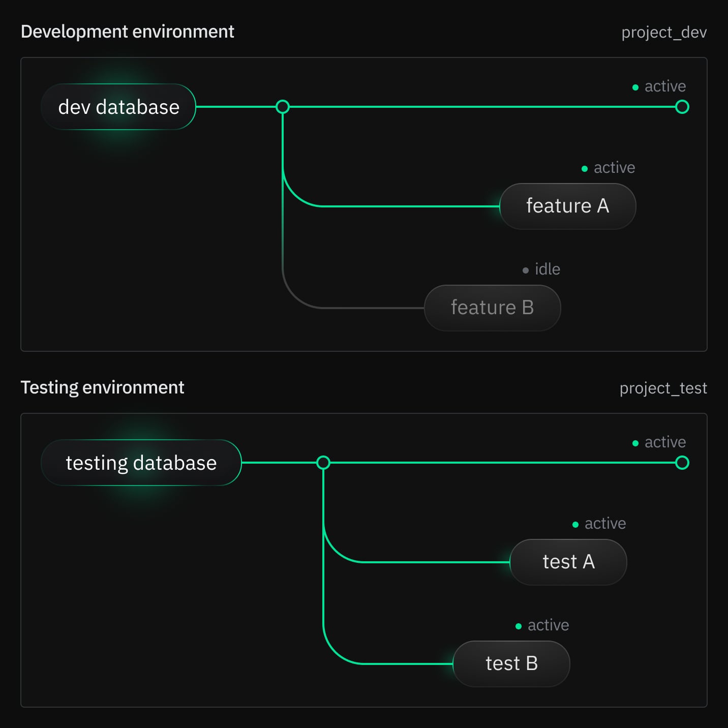The width and height of the screenshot is (728, 728).
Task: Click the end node of dev main branch
Action: [682, 107]
